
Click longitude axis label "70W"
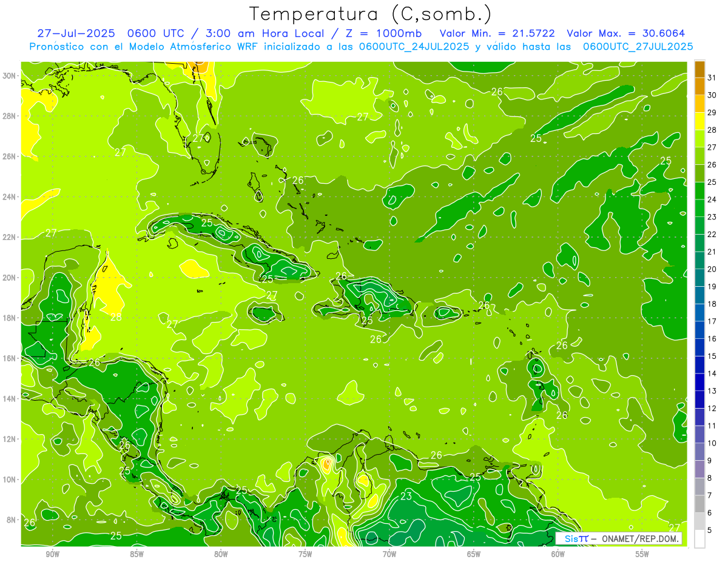389,554
